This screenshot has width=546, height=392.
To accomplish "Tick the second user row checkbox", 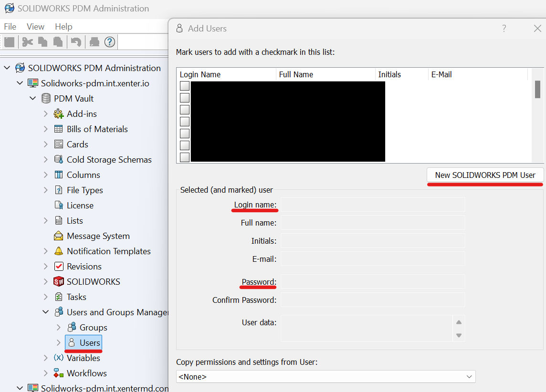I will [185, 98].
